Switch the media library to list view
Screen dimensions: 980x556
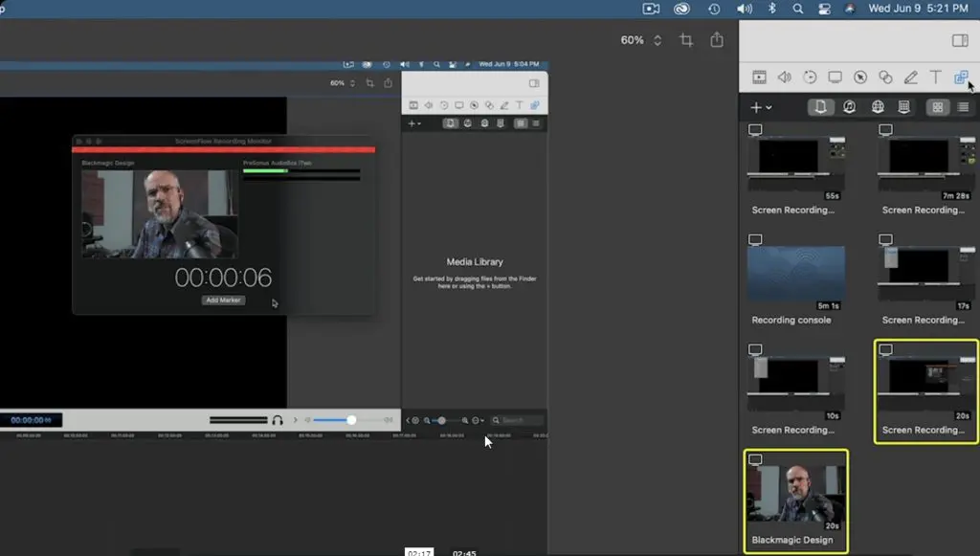point(963,106)
